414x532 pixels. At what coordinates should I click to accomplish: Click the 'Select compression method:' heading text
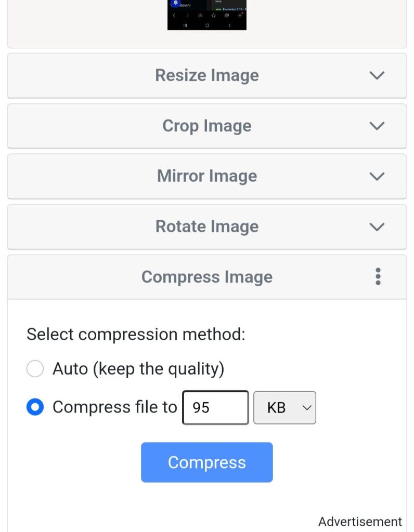point(136,334)
